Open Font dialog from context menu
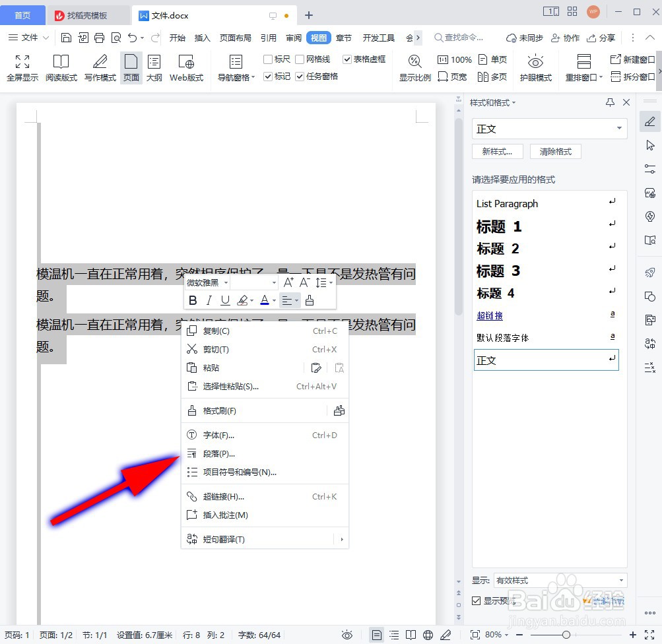662x644 pixels. [x=265, y=435]
